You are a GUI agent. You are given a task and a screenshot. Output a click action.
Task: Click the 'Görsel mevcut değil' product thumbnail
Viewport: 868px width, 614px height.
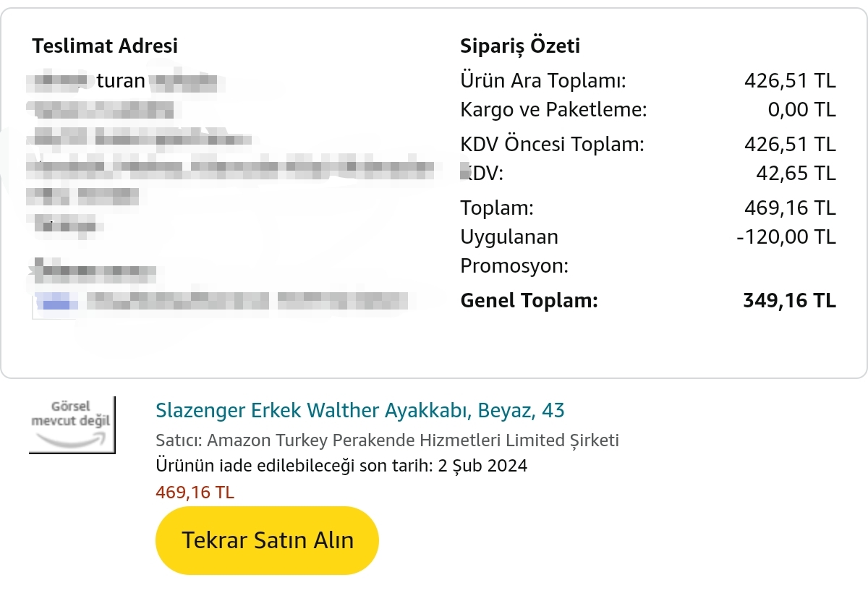(72, 425)
